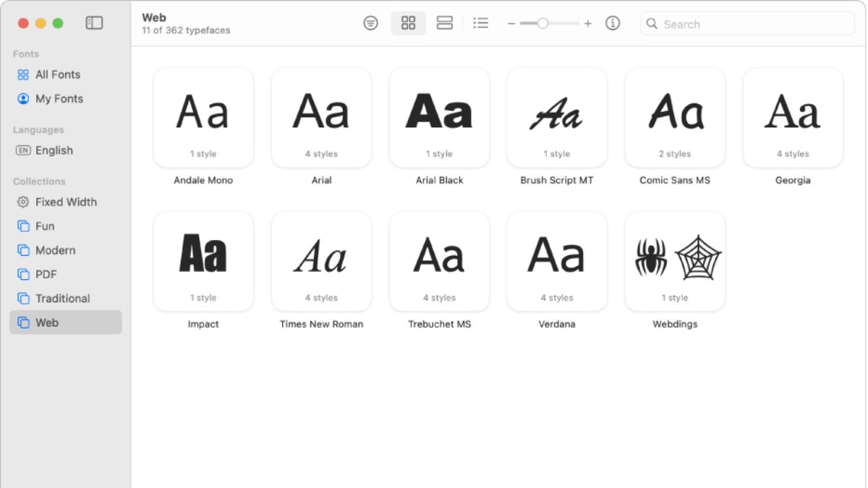Select All Fonts in the sidebar
868x488 pixels.
[x=65, y=74]
